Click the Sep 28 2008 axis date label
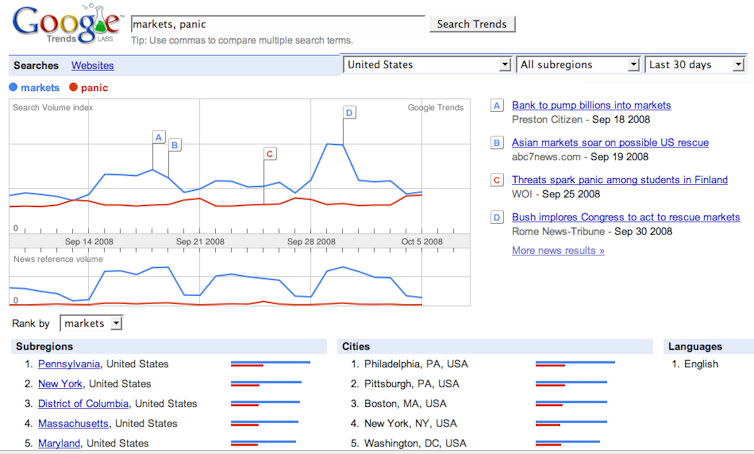The height and width of the screenshot is (454, 754). click(x=311, y=241)
